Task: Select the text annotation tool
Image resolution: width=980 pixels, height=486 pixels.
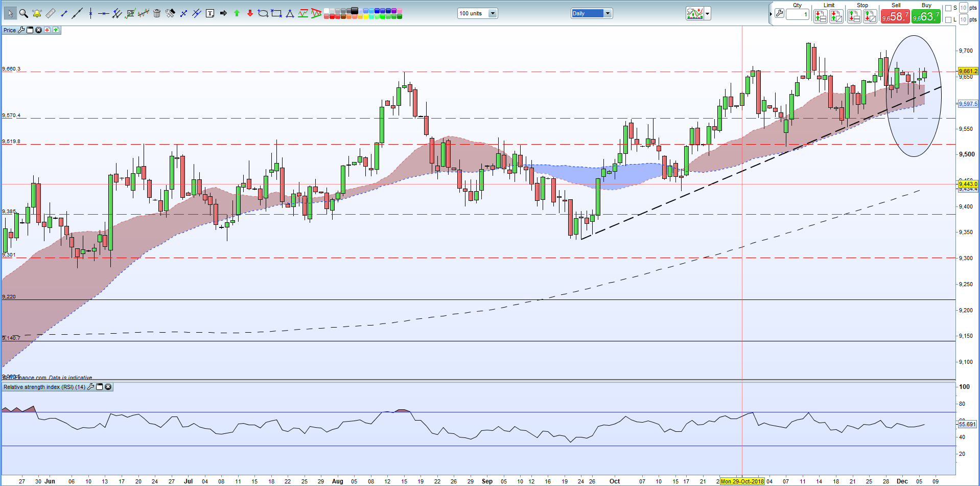Action: click(x=209, y=13)
